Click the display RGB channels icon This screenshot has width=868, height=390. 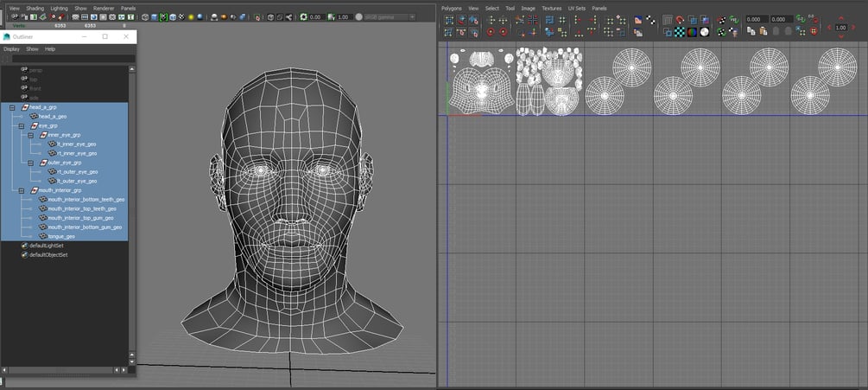click(x=691, y=32)
